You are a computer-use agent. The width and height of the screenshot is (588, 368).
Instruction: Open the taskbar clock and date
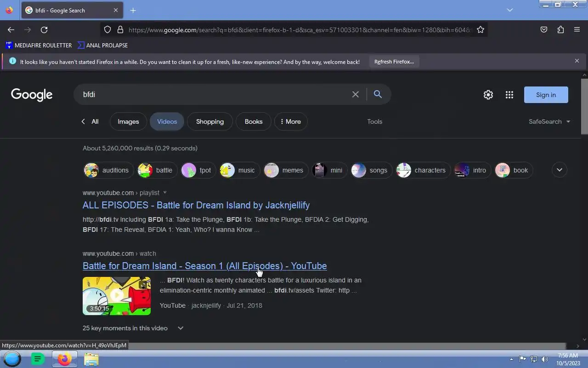point(568,359)
